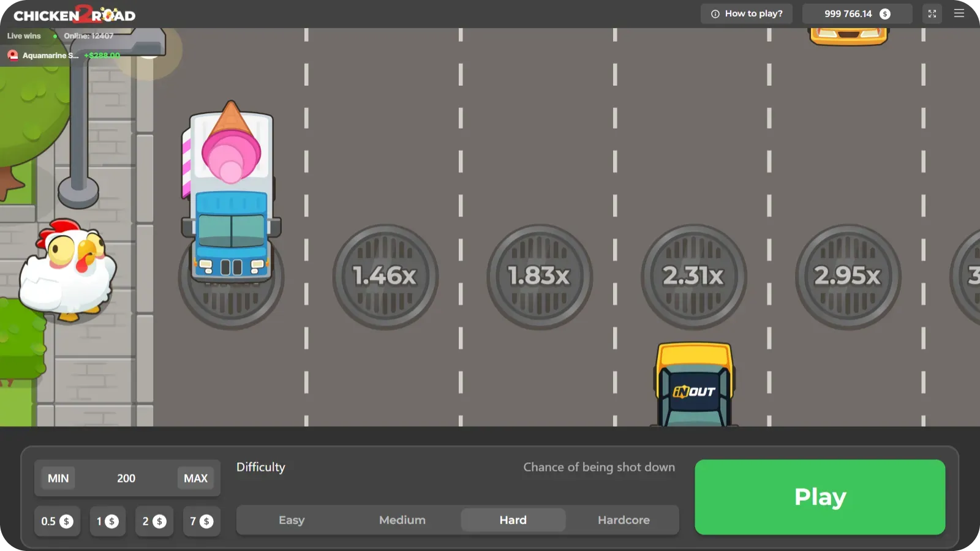Click the ice cream truck
This screenshot has width=980, height=551.
[231, 193]
